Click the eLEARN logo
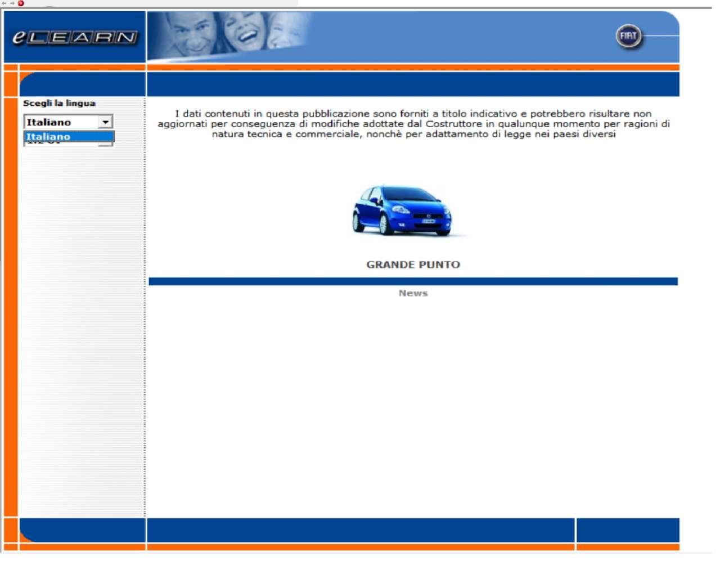The image size is (720, 588). 74,37
